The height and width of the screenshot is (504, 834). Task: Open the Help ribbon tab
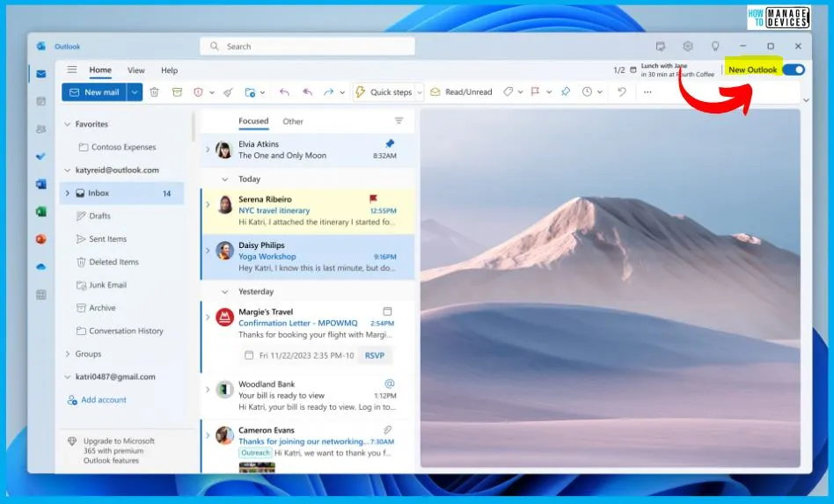[x=169, y=70]
